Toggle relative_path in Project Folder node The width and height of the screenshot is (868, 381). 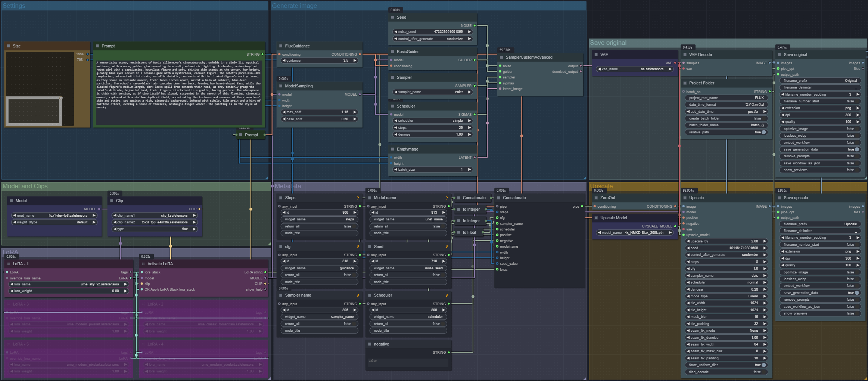click(763, 132)
